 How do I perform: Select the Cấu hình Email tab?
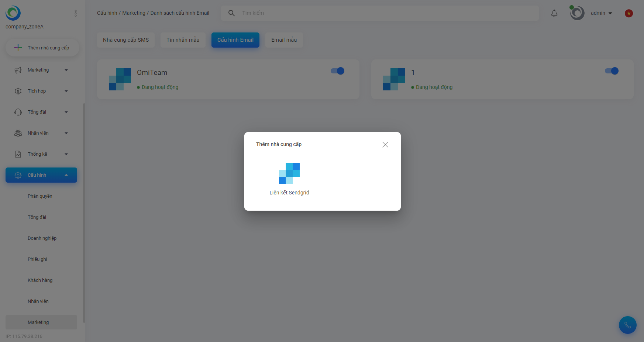[235, 40]
